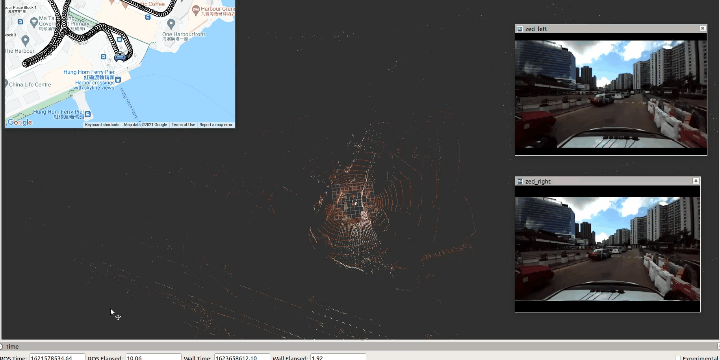
Task: Open the Keyboard shortcuts map link
Action: click(x=101, y=124)
